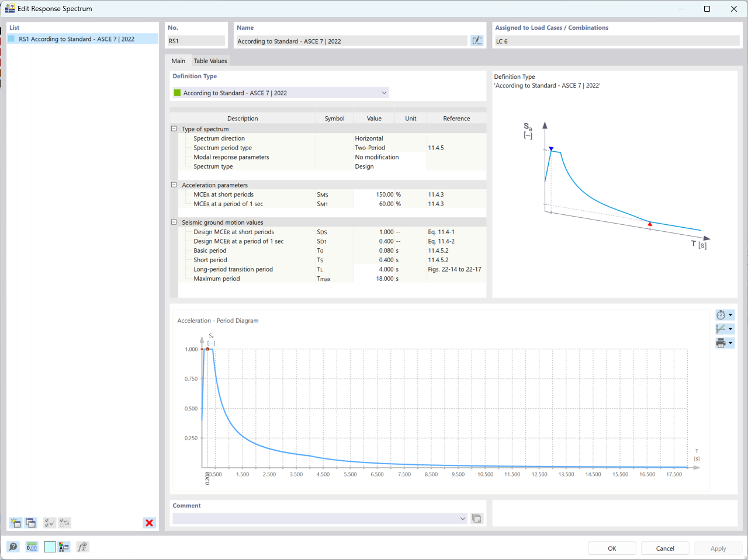Invert the list selection
This screenshot has width=748, height=560.
pos(65,523)
